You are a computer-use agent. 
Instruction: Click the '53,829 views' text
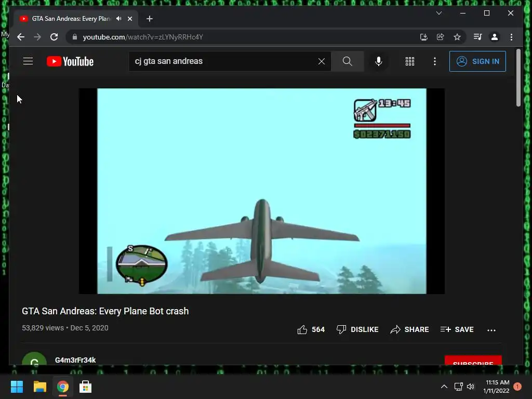click(x=43, y=328)
